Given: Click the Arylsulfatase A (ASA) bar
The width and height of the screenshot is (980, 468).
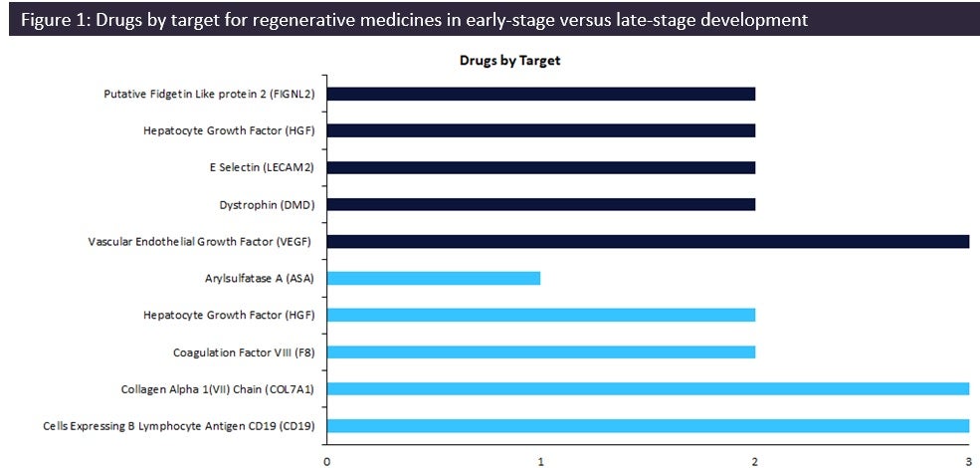Looking at the screenshot, I should [434, 278].
